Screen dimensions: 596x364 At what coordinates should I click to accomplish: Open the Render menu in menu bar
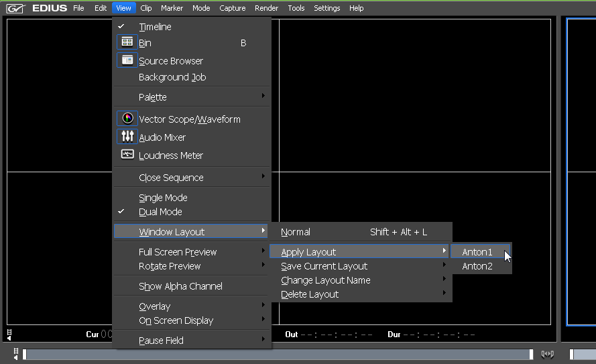tap(266, 8)
